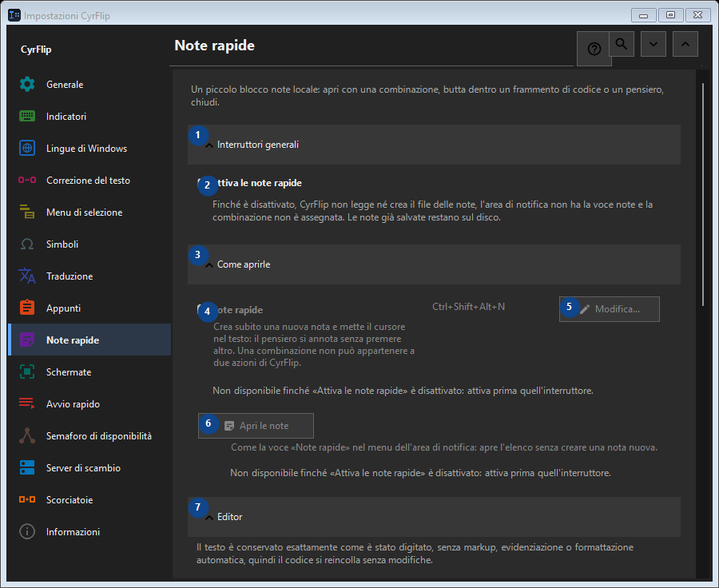Open Generale settings via the gear icon
Image resolution: width=719 pixels, height=588 pixels.
tap(27, 85)
